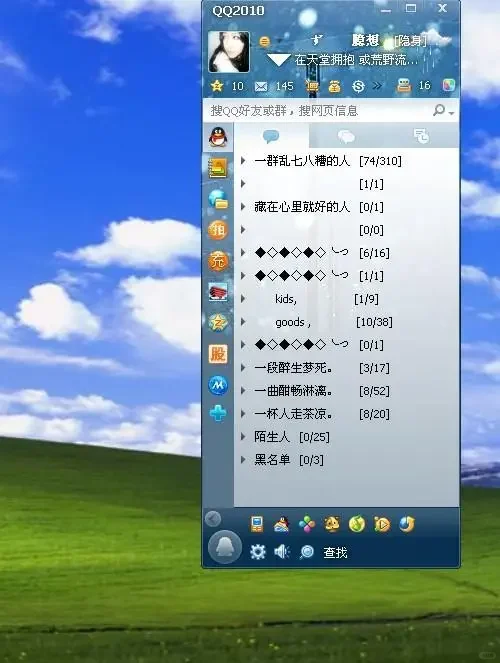Screen dimensions: 500x663
Task: Click the white down-triangle beside the signature
Action: point(279,60)
